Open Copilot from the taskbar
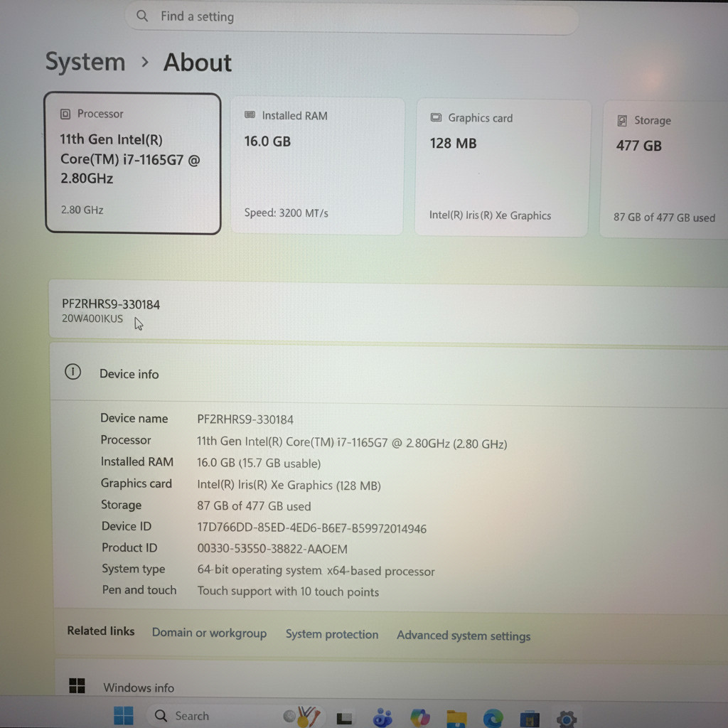Screen dimensions: 728x728 tap(419, 718)
